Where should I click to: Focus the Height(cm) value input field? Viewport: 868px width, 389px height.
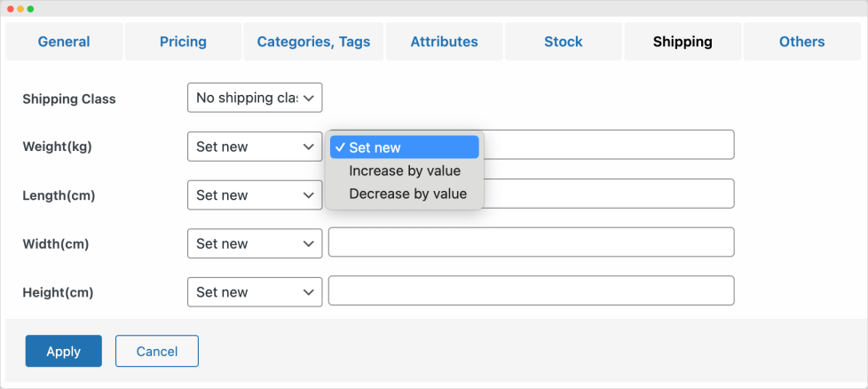point(531,290)
